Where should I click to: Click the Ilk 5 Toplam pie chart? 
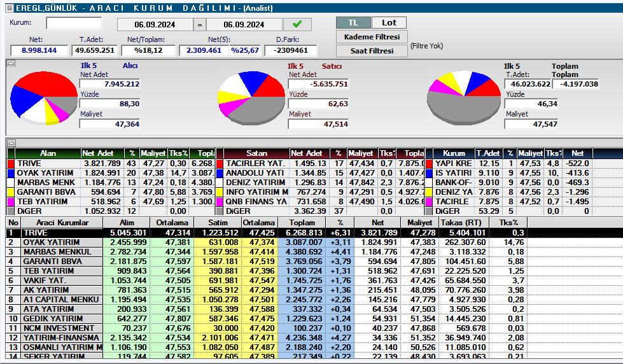tap(464, 98)
